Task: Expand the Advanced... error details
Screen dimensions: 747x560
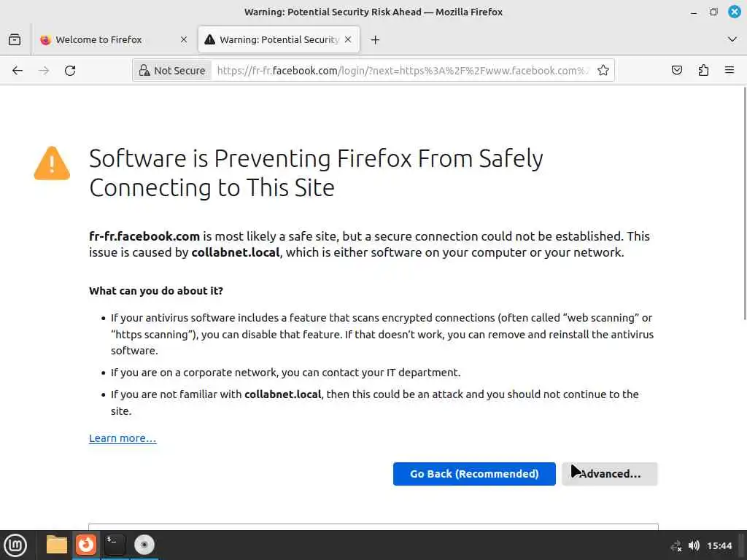Action: pyautogui.click(x=610, y=474)
